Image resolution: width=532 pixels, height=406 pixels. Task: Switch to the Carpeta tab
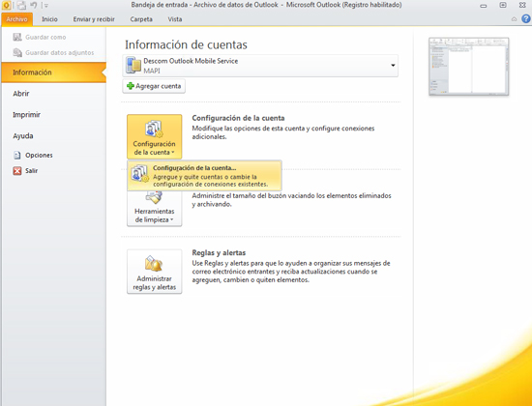coord(141,19)
